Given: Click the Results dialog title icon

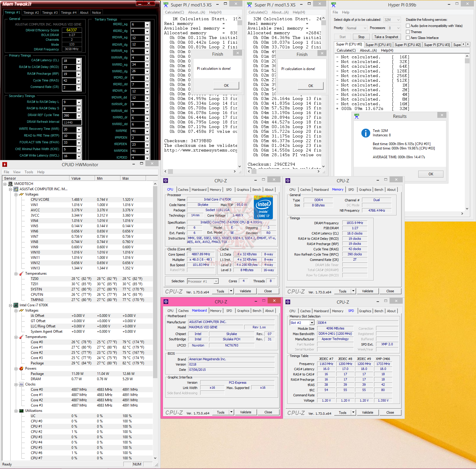Looking at the screenshot, I should click(357, 116).
